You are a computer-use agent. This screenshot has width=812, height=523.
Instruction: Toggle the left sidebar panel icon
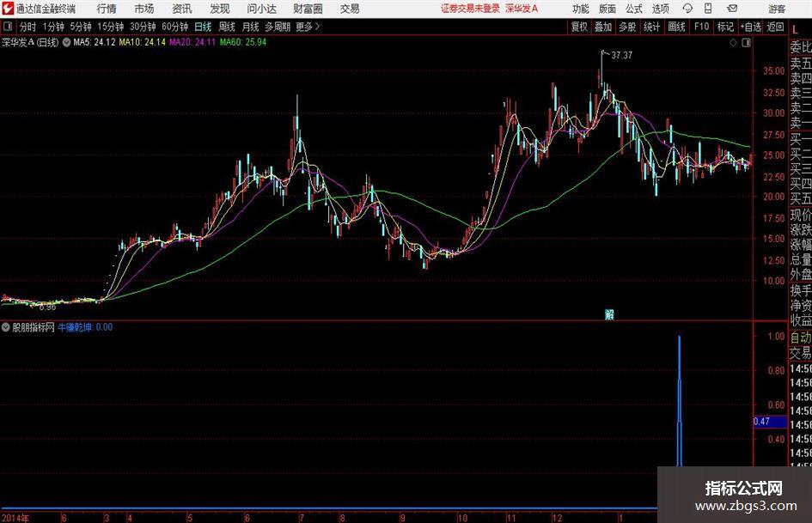click(8, 27)
